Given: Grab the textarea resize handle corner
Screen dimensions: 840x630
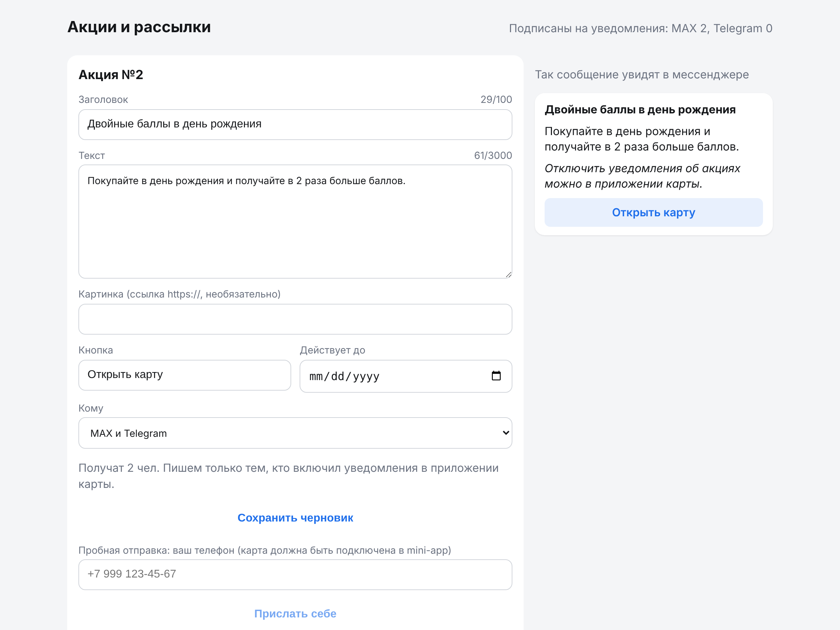Looking at the screenshot, I should (x=509, y=274).
